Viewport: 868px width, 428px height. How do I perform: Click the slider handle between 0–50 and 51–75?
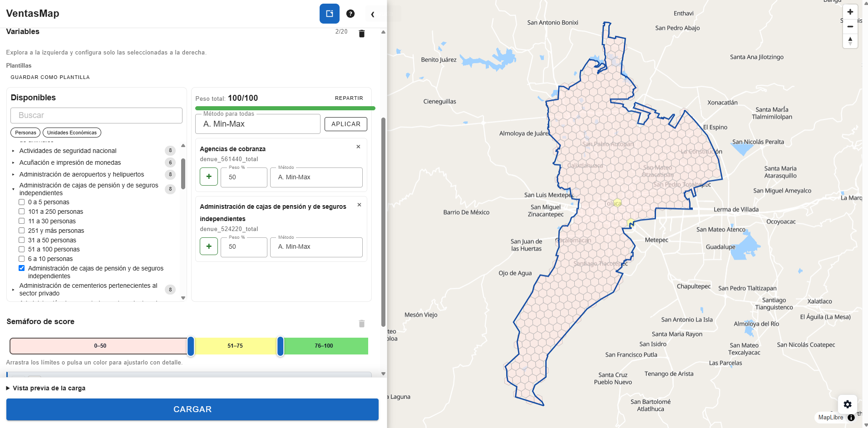click(191, 346)
